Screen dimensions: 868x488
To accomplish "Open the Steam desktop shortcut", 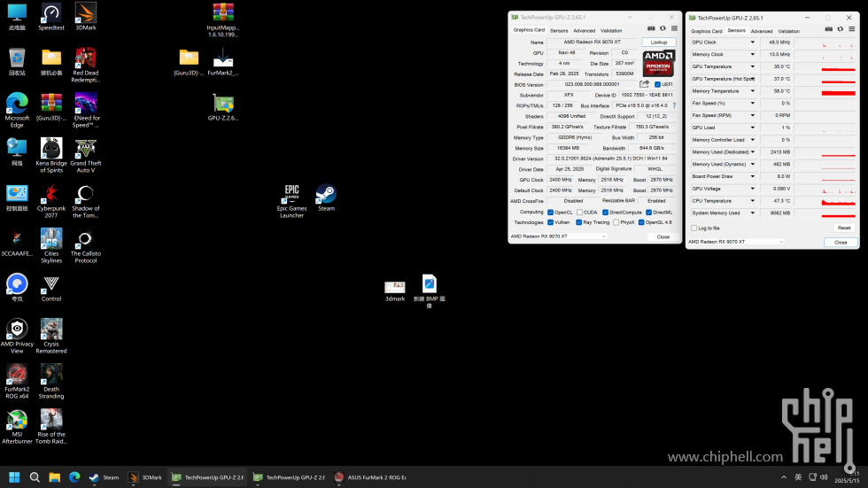I will 326,198.
